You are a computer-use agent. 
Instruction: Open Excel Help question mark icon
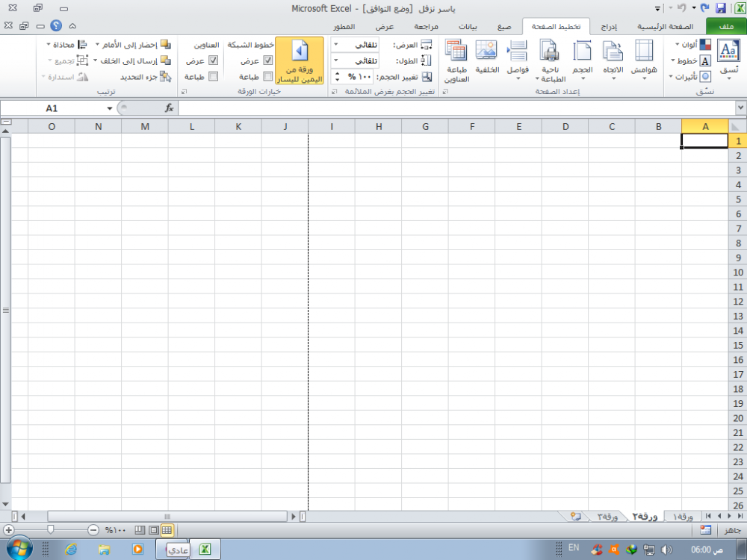click(x=56, y=25)
